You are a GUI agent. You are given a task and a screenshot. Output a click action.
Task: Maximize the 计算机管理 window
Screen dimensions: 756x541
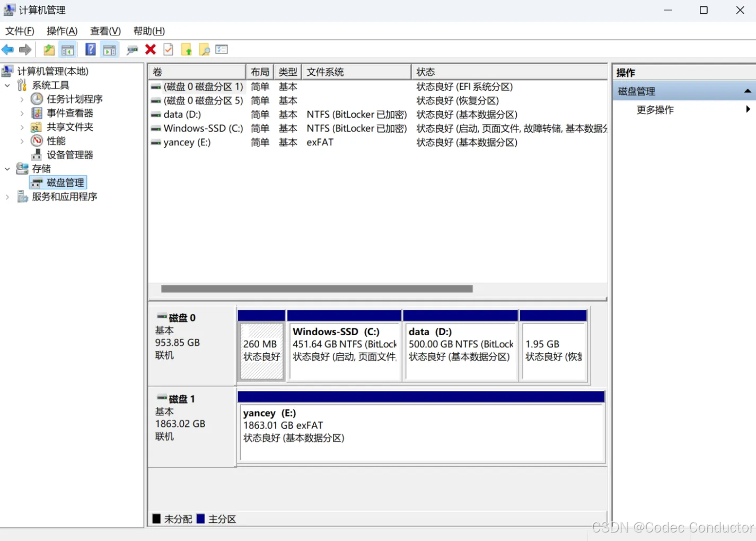coord(704,10)
